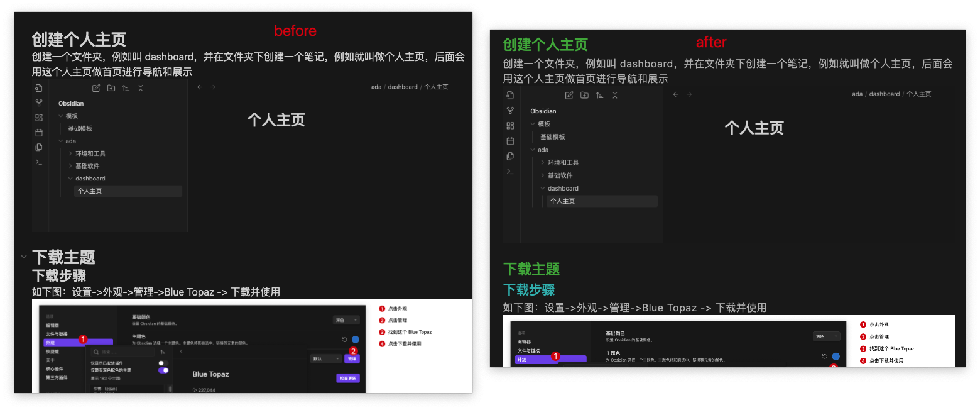
Task: Click the terminal command icon in before sidebar
Action: [39, 162]
